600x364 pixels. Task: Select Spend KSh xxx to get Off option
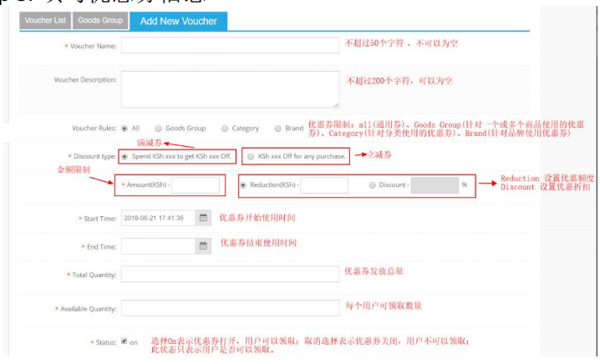(125, 156)
